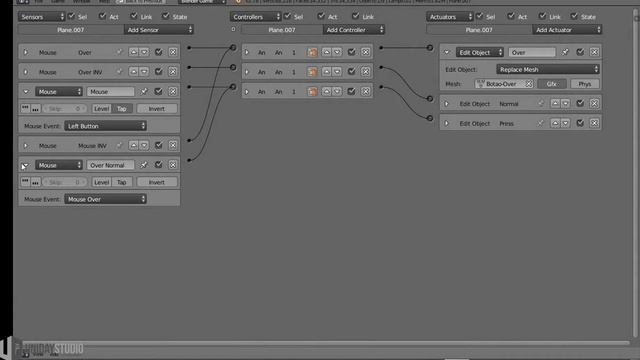Delete the Over Normal sensor
Viewport: 640px width, 360px height.
[173, 165]
